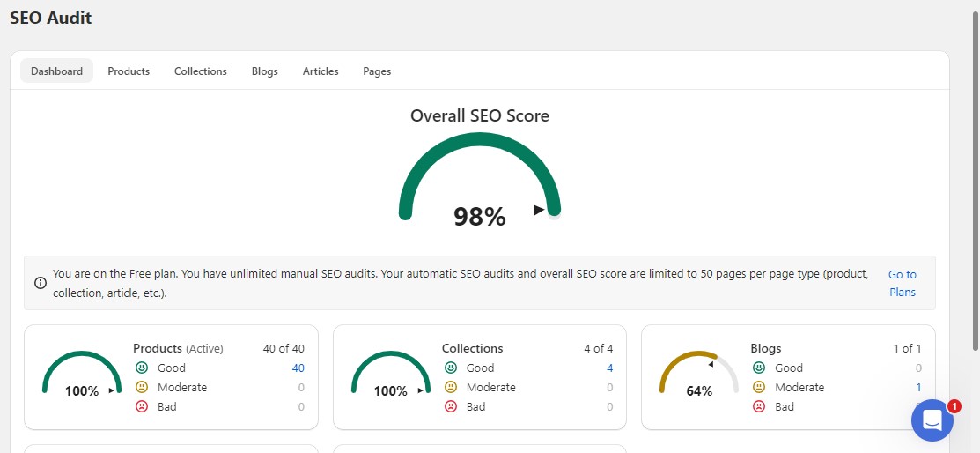
Task: Follow the Go to Plans link
Action: [x=903, y=283]
